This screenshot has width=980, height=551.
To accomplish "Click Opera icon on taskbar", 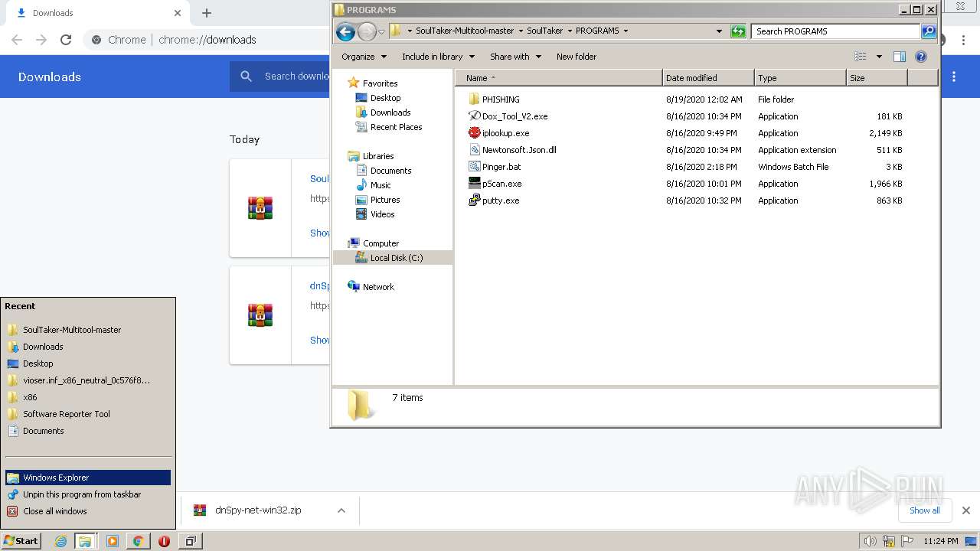I will pyautogui.click(x=164, y=541).
